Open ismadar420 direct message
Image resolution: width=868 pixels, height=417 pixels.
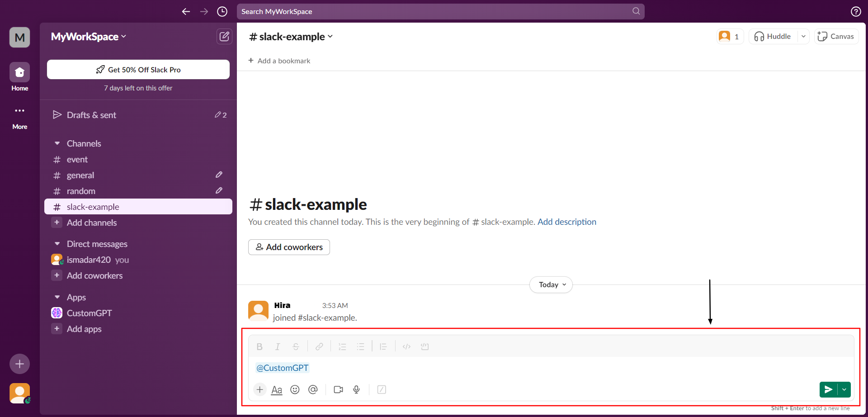tap(138, 260)
